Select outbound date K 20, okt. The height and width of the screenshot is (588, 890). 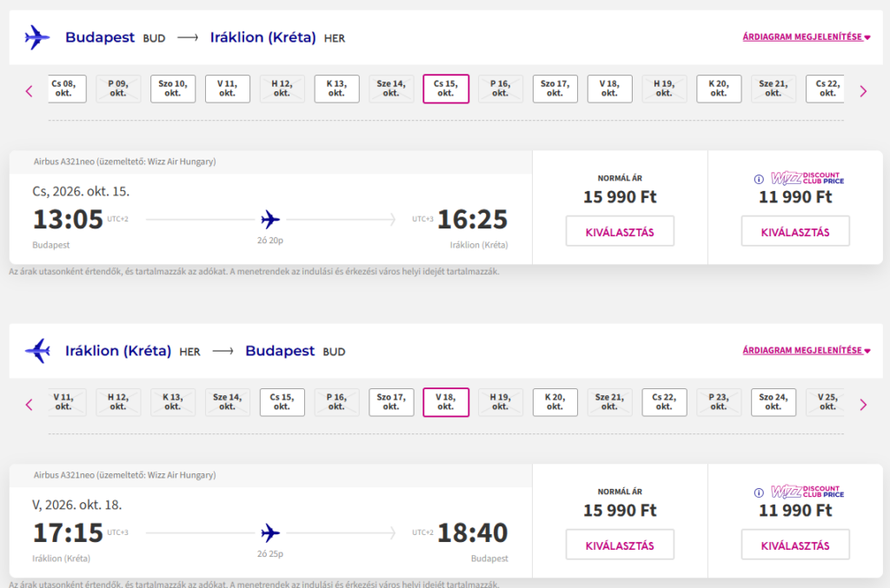click(719, 89)
